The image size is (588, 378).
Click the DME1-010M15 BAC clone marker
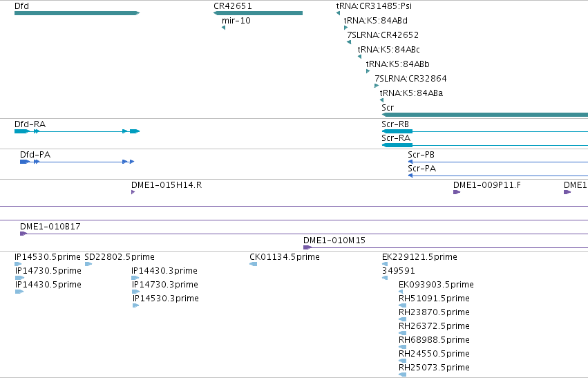[307, 247]
